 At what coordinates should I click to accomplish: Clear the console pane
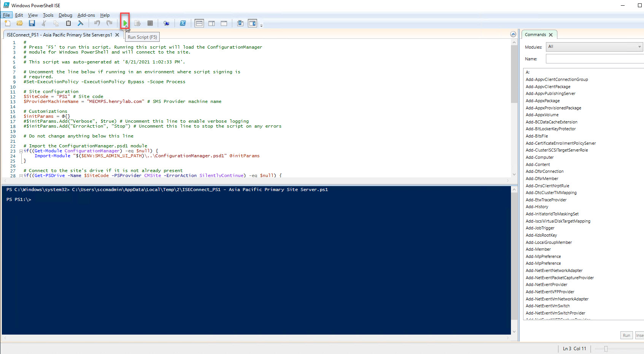[81, 23]
